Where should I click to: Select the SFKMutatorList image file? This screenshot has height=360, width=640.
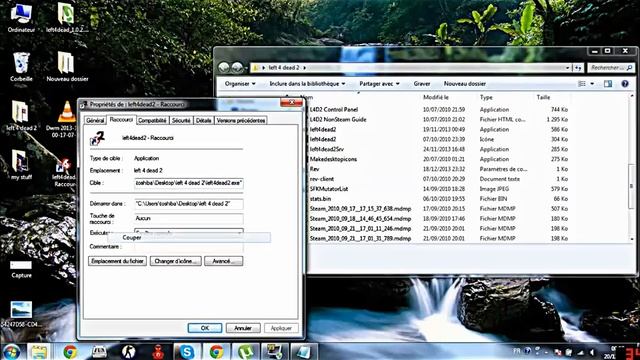click(329, 189)
